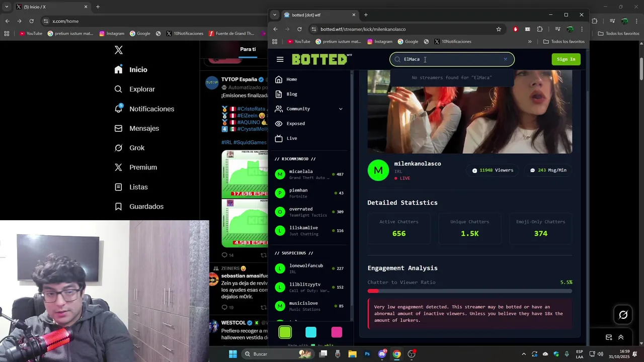The width and height of the screenshot is (644, 362).
Task: Expand the Community submenu chevron
Action: pyautogui.click(x=341, y=109)
